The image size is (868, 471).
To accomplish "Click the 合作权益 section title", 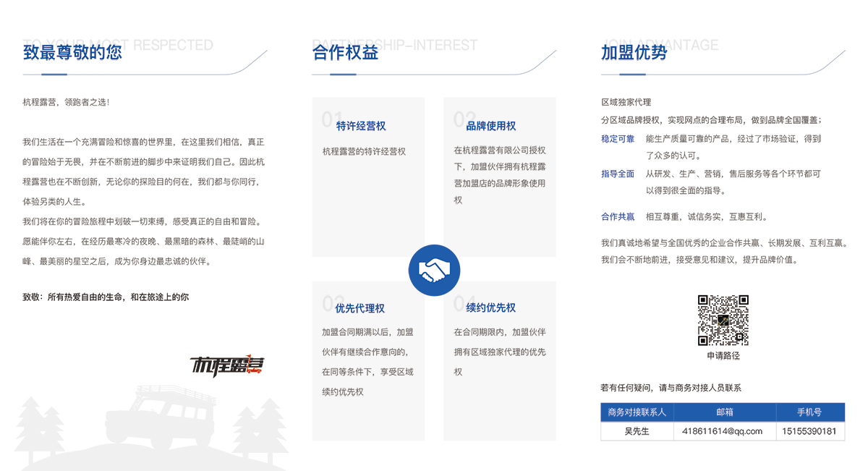I will coord(345,52).
